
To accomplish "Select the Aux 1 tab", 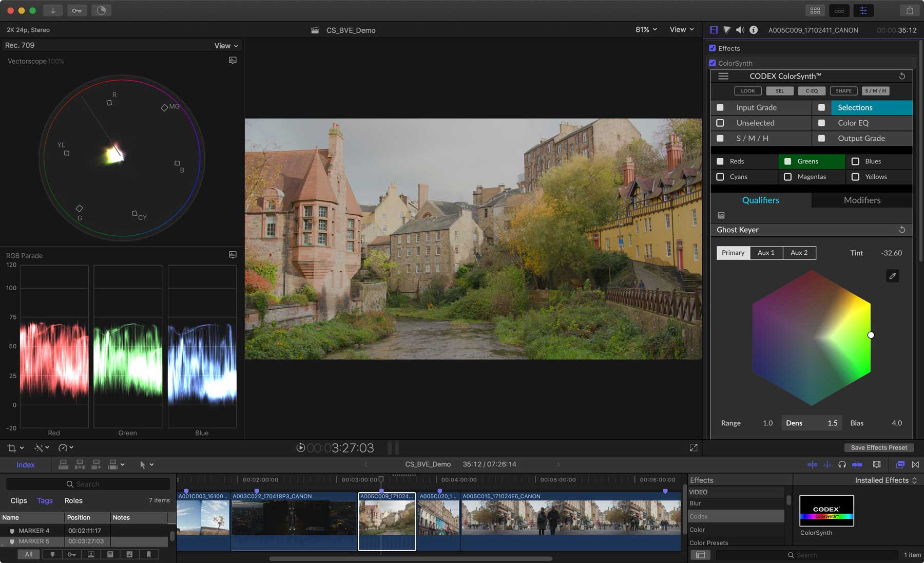I will click(766, 253).
